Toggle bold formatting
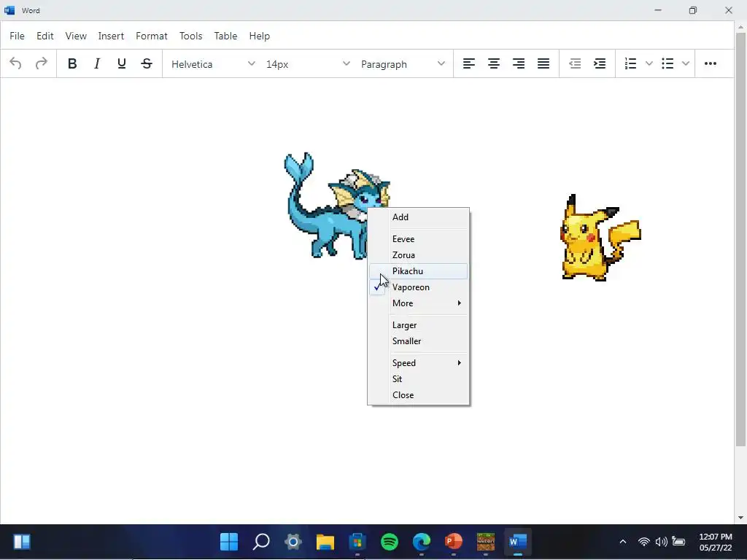The image size is (747, 560). (72, 63)
